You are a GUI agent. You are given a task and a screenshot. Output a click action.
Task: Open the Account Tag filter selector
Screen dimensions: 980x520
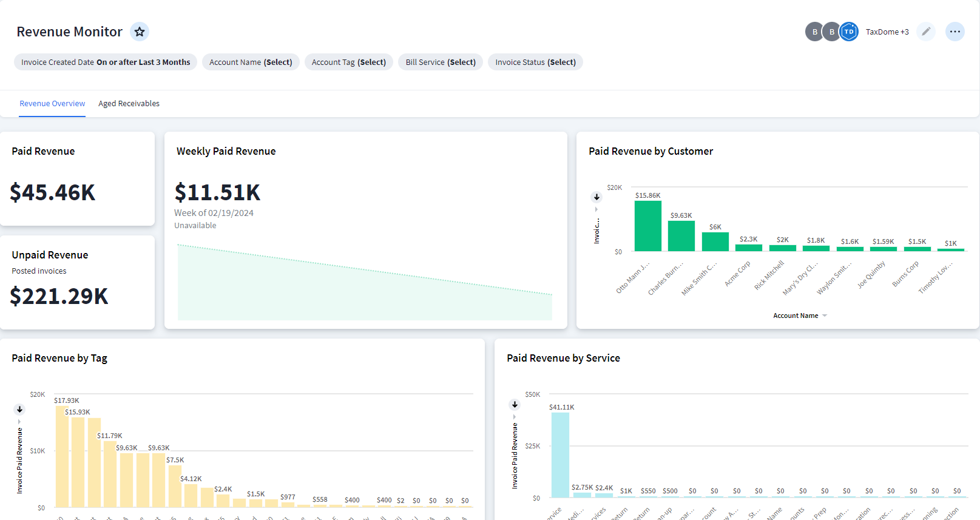coord(348,62)
